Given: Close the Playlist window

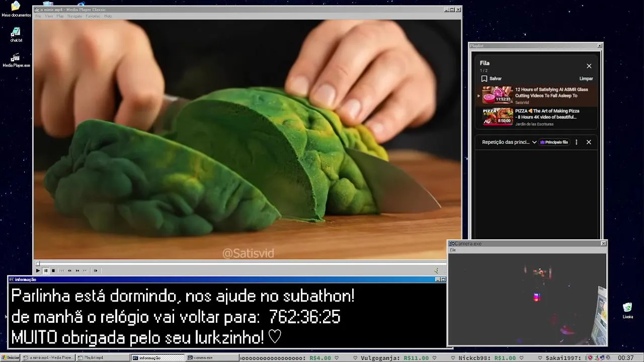Looking at the screenshot, I should point(599,46).
